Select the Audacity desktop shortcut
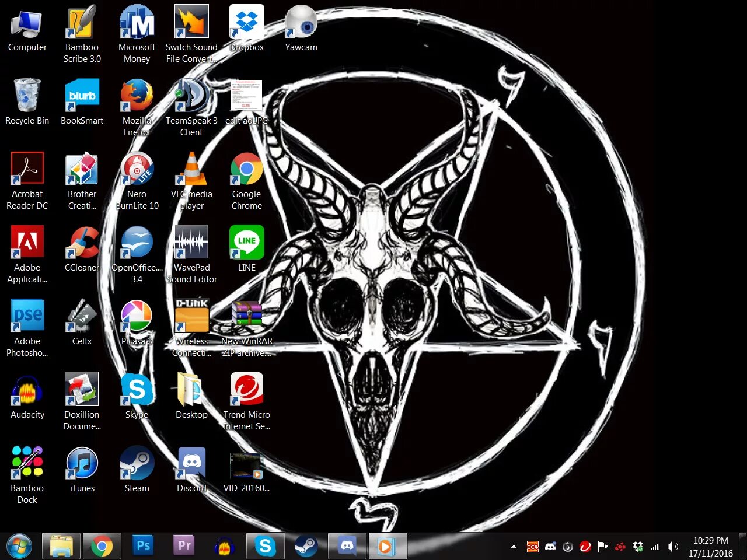747x560 pixels. (x=27, y=397)
